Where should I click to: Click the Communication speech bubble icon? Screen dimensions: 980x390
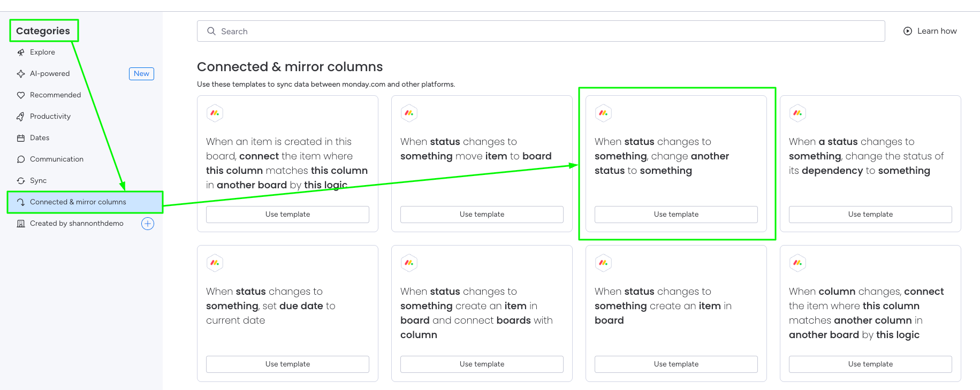(21, 159)
